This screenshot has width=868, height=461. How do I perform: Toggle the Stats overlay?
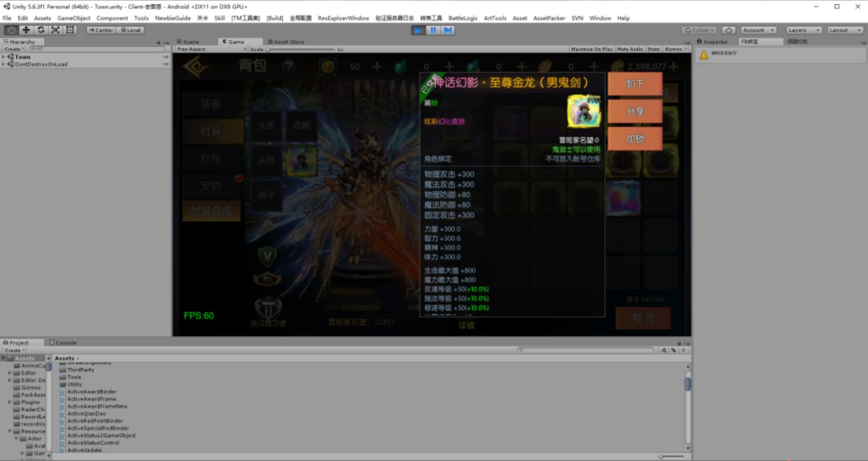653,49
